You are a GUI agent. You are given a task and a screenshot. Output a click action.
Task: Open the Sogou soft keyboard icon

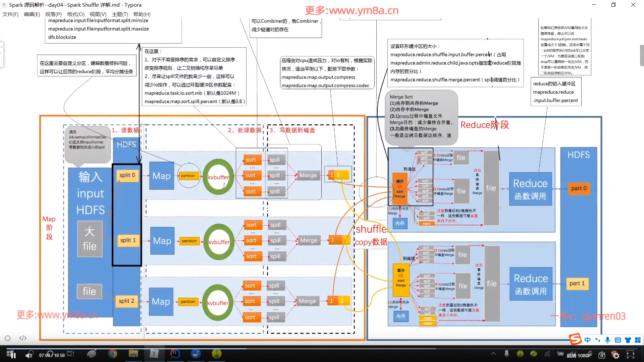[618, 340]
